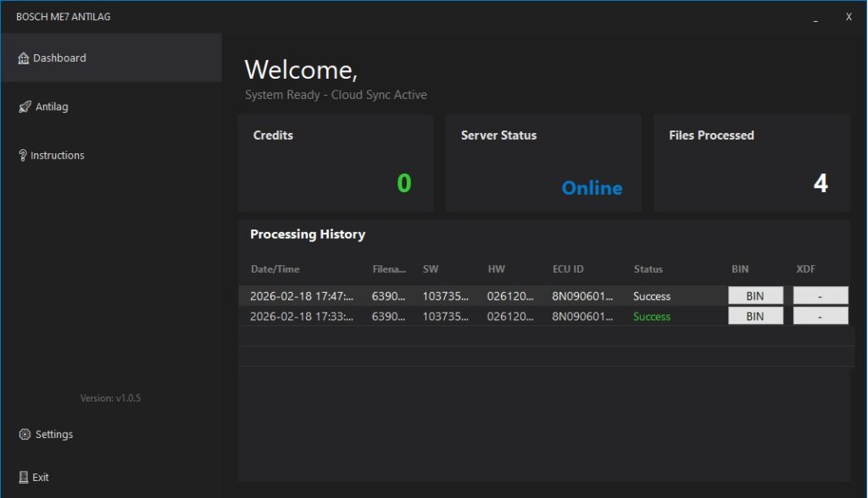
Task: Click the Dashboard house icon
Action: 23,58
